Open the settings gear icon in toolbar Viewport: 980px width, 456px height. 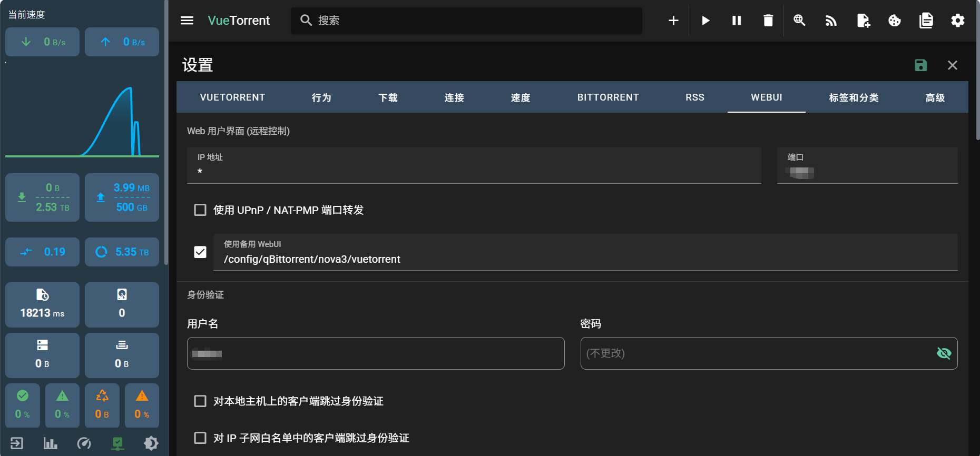pyautogui.click(x=957, y=21)
